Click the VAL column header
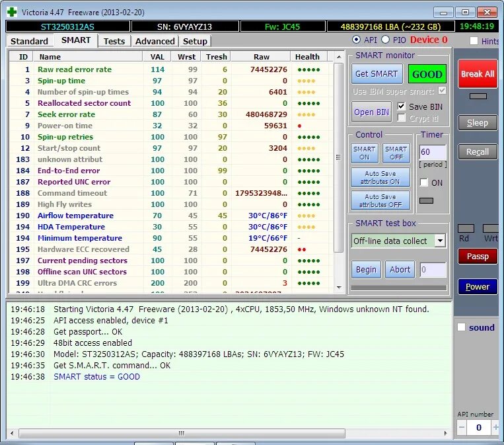Image resolution: width=504 pixels, height=445 pixels. pyautogui.click(x=157, y=57)
